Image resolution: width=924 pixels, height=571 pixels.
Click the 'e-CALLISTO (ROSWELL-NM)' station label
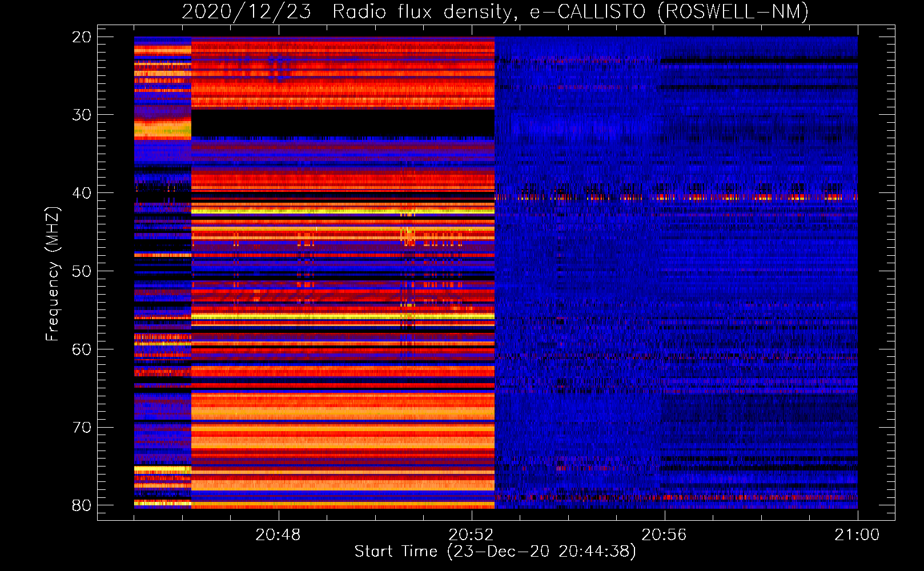tap(669, 11)
